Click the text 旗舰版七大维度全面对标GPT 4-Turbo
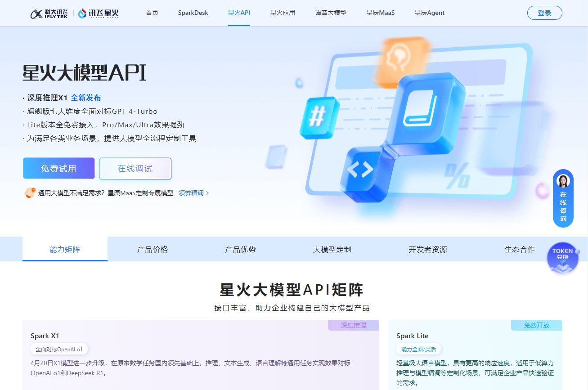Image resolution: width=588 pixels, height=390 pixels. 92,111
